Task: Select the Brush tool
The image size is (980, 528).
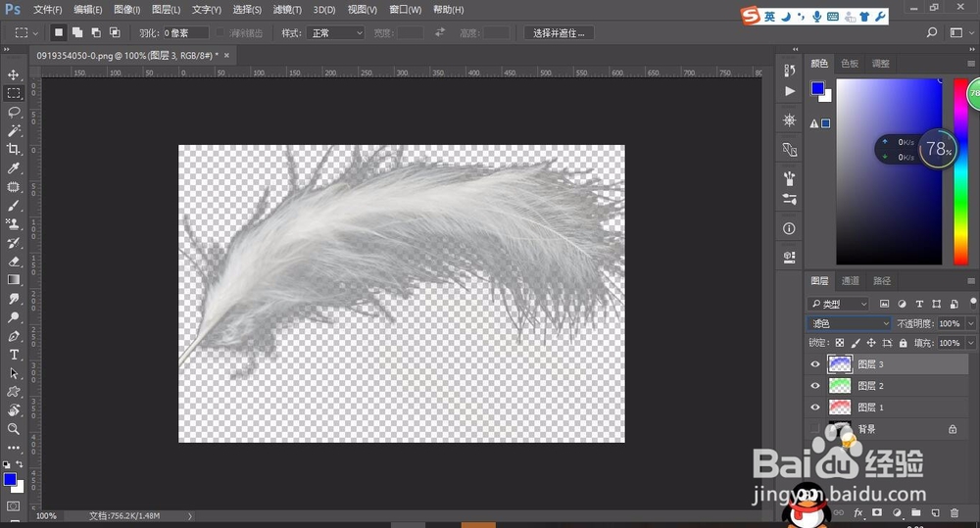Action: 13,206
